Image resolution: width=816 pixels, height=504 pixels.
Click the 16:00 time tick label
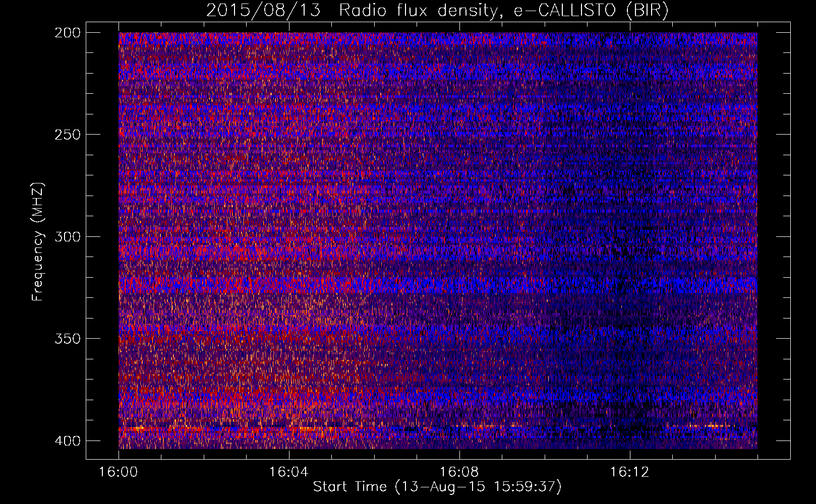(x=119, y=472)
